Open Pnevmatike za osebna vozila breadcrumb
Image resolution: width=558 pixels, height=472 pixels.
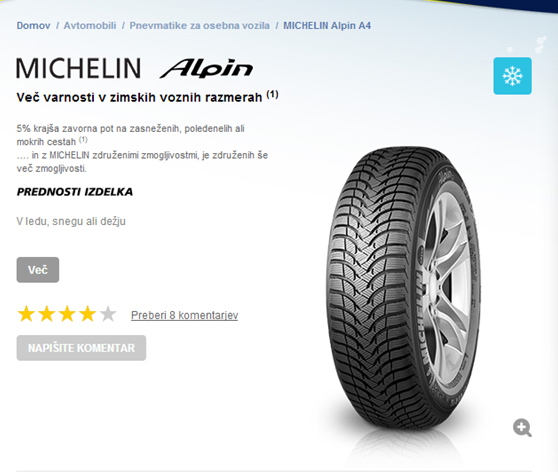(200, 26)
